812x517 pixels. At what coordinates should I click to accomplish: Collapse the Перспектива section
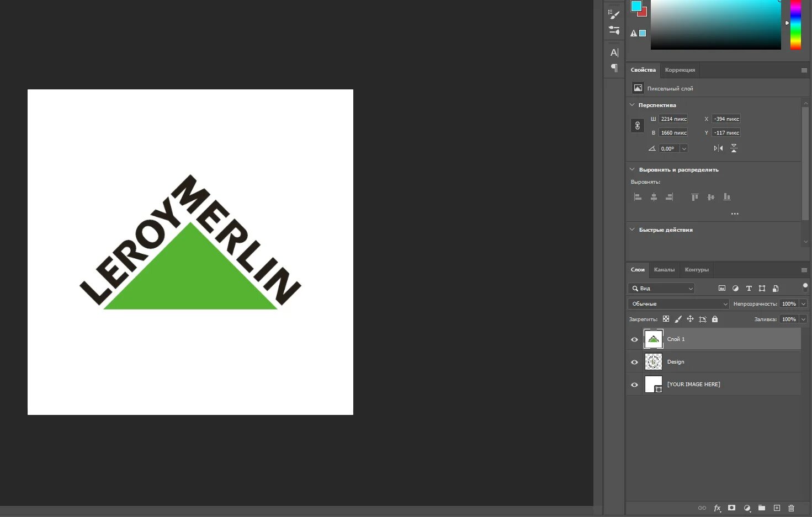click(x=632, y=105)
